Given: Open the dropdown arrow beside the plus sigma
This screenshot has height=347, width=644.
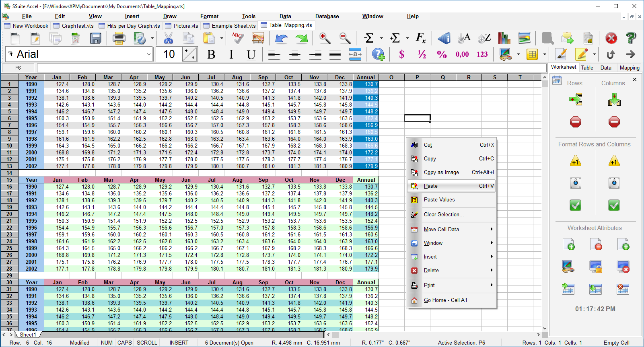Looking at the screenshot, I should tap(407, 39).
